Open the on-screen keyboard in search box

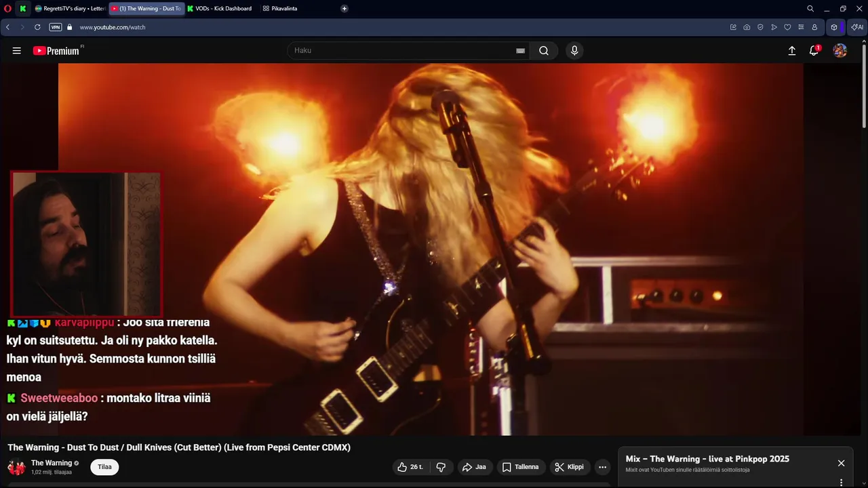[521, 51]
